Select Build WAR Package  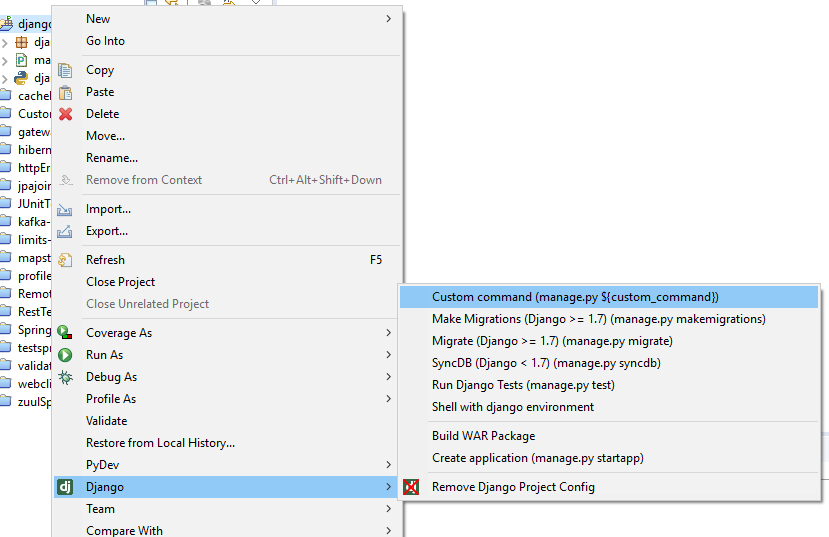(609, 436)
